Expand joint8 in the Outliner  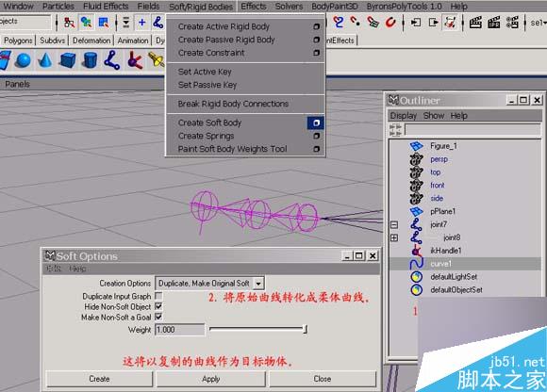pos(394,237)
